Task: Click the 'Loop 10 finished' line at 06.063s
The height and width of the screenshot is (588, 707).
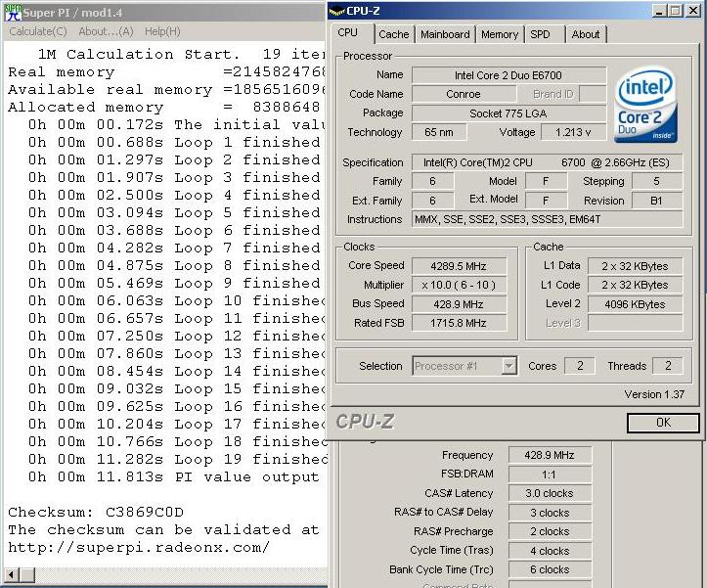Action: click(177, 301)
